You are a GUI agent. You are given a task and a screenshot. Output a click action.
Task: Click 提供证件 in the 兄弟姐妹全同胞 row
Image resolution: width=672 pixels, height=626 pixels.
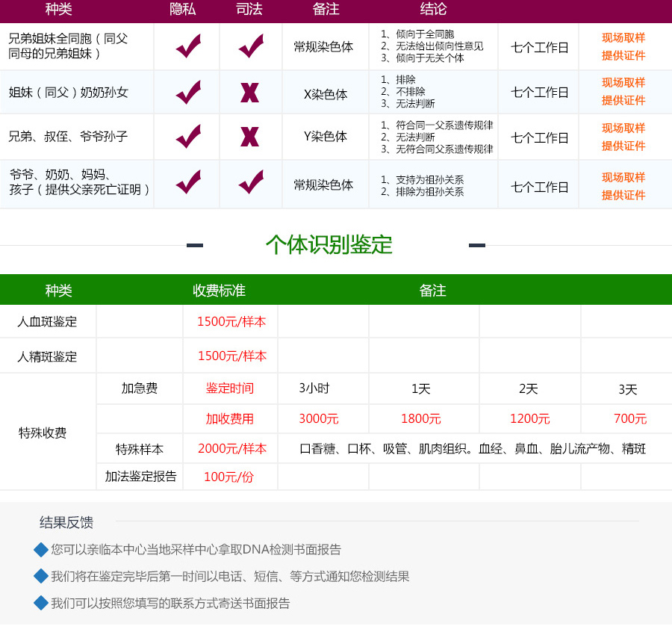pyautogui.click(x=623, y=55)
